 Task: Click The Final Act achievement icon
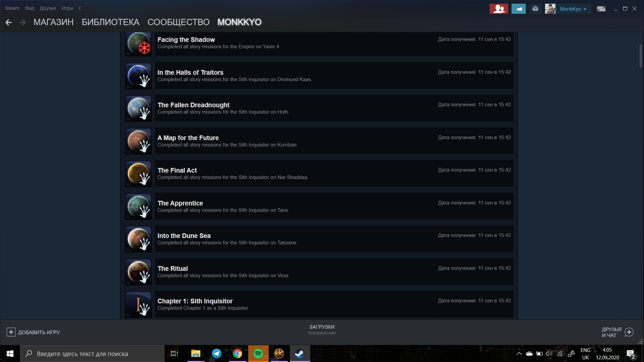[x=139, y=174]
